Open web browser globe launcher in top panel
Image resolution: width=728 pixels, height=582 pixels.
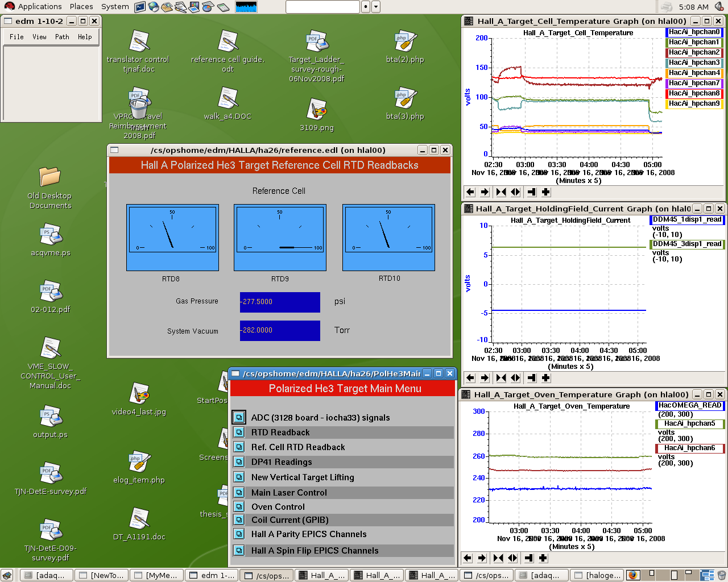pyautogui.click(x=154, y=7)
